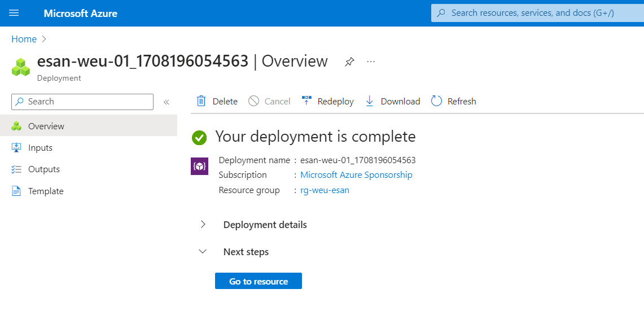This screenshot has height=315, width=644.
Task: Click the purple ARM template icon
Action: [x=200, y=166]
